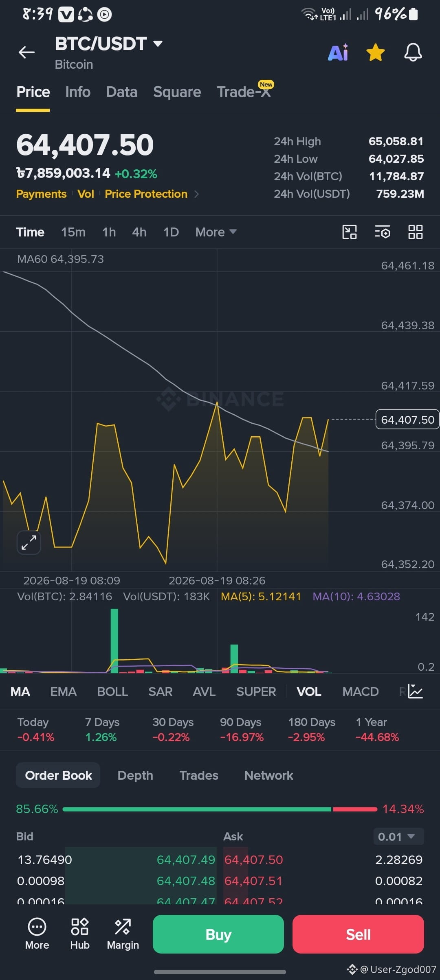Viewport: 440px width, 980px height.
Task: Select the Order Book tab
Action: (x=58, y=775)
